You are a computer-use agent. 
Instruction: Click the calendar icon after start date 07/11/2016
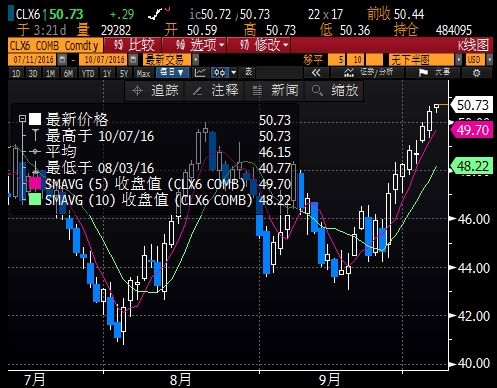click(62, 60)
